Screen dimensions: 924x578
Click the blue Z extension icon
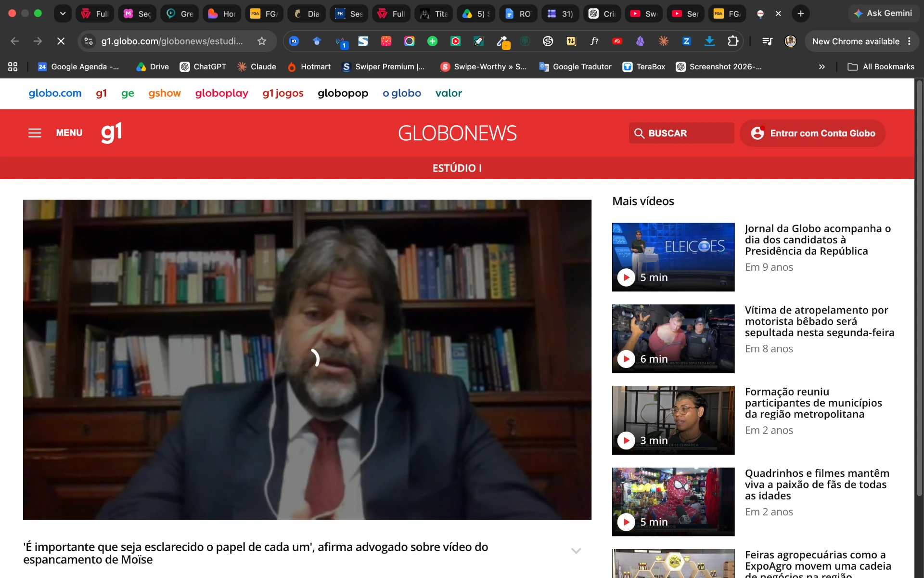(x=687, y=41)
